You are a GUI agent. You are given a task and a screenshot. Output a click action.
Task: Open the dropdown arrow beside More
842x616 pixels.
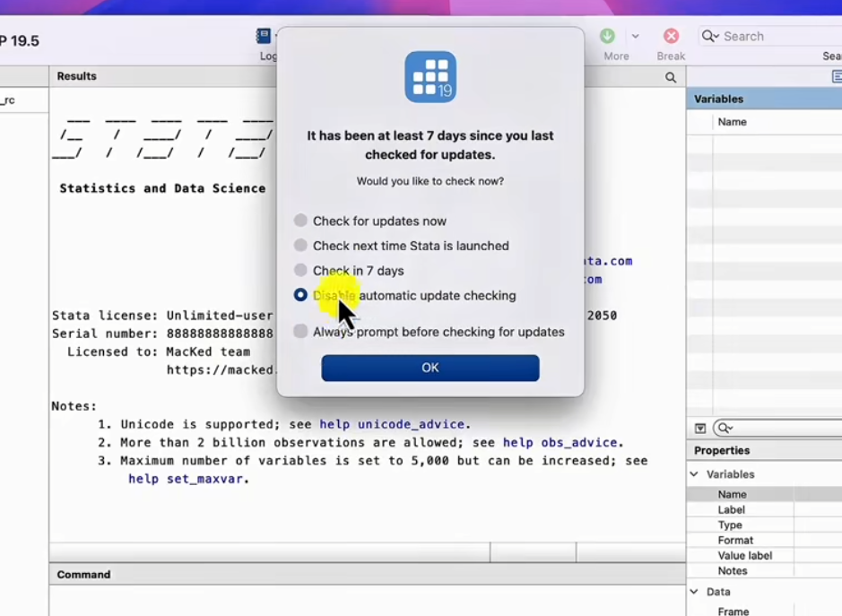coord(635,36)
